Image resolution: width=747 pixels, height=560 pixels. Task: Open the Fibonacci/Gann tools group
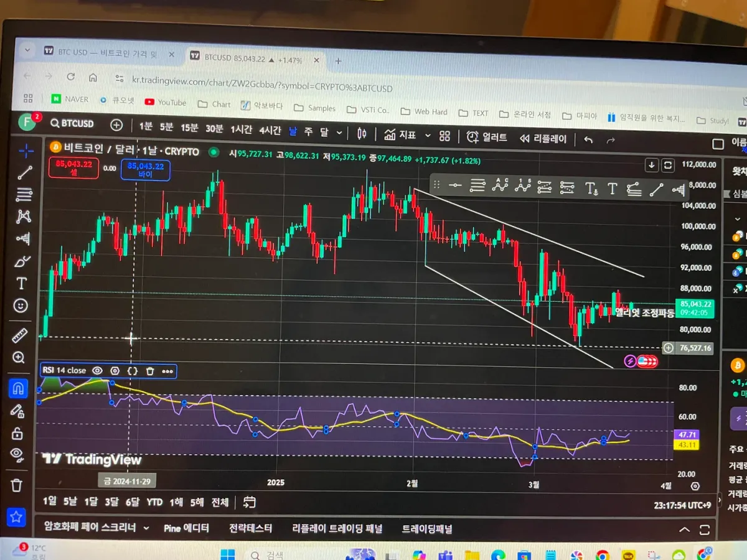pos(24,195)
